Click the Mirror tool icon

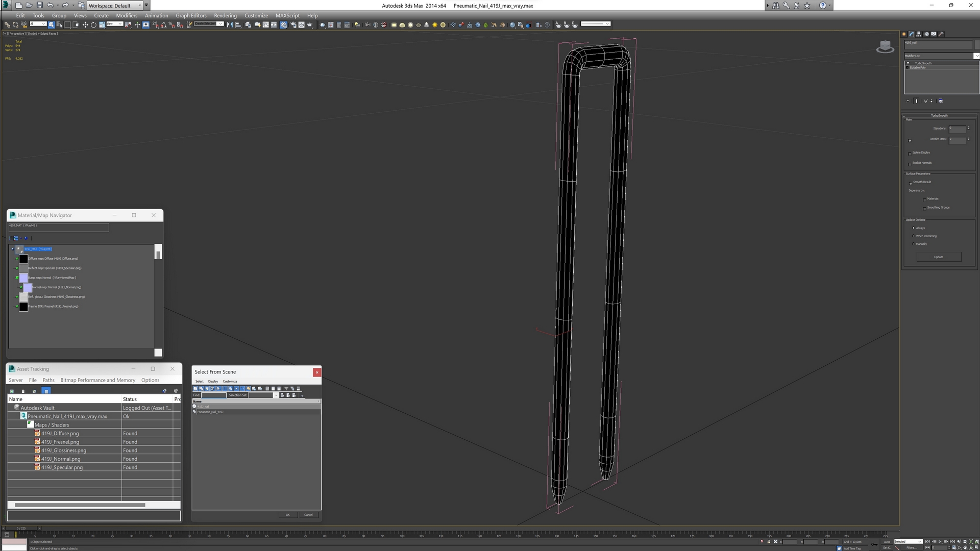(230, 24)
